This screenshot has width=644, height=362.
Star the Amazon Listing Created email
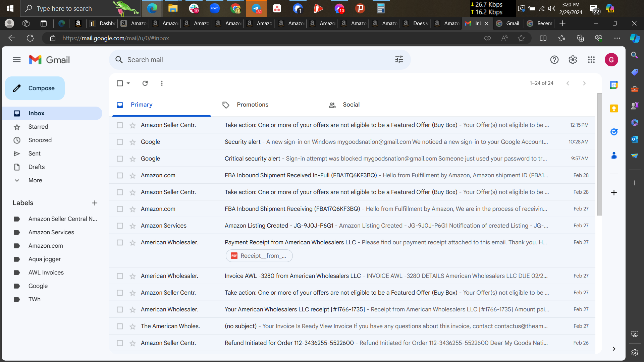(x=132, y=226)
